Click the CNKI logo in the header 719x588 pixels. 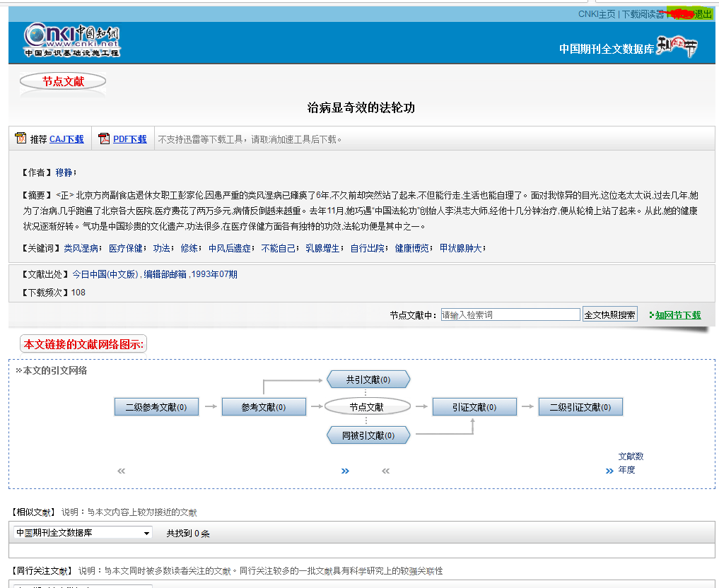click(x=72, y=40)
